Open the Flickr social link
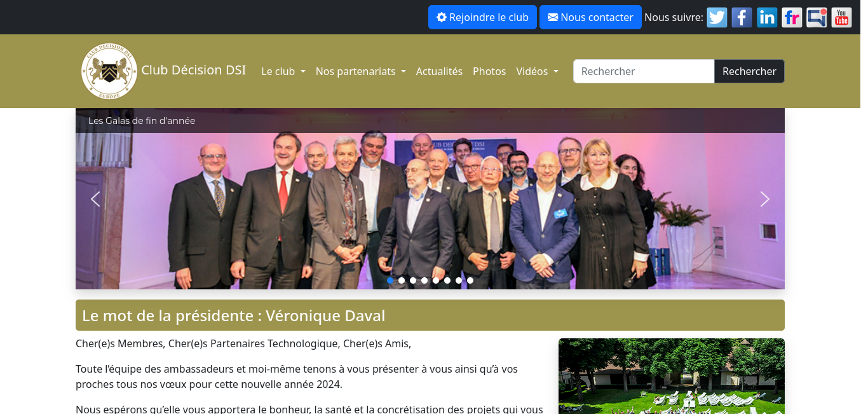This screenshot has height=414, width=868. [x=792, y=17]
